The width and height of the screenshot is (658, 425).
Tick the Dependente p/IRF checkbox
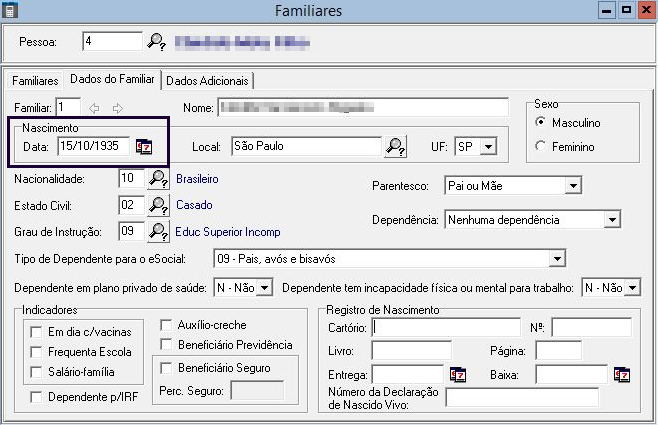(x=37, y=397)
